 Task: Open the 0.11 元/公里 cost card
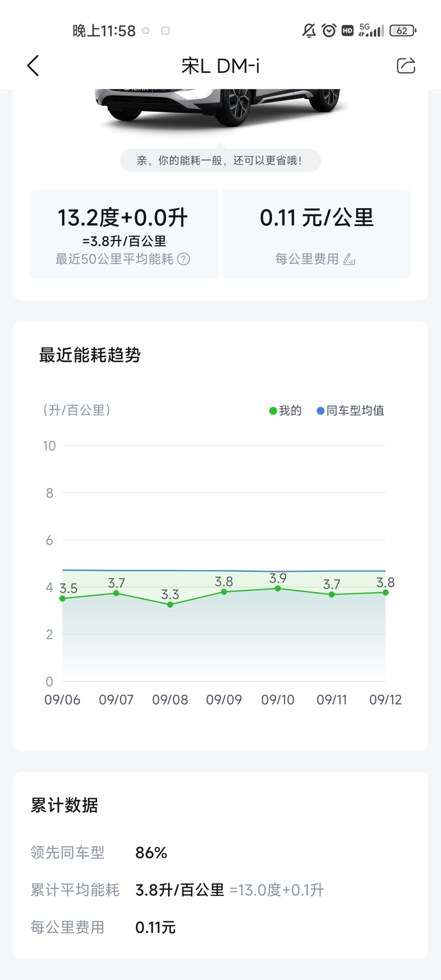tap(316, 234)
